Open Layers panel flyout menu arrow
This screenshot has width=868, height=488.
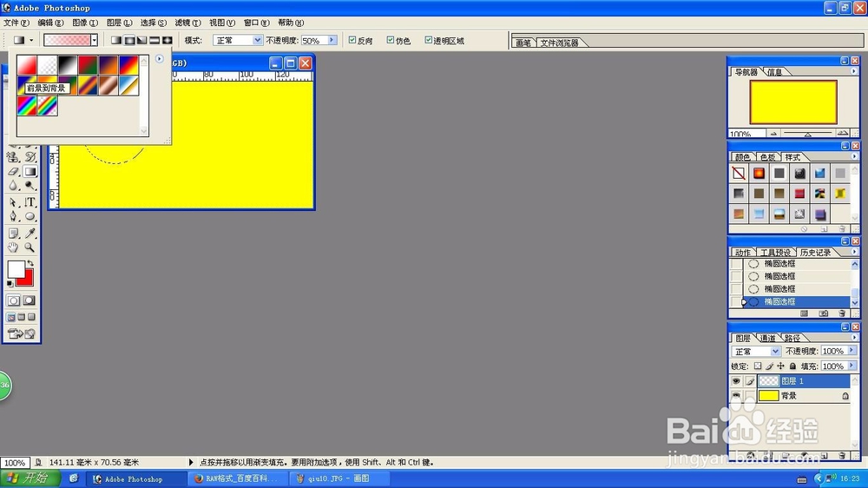pos(853,337)
